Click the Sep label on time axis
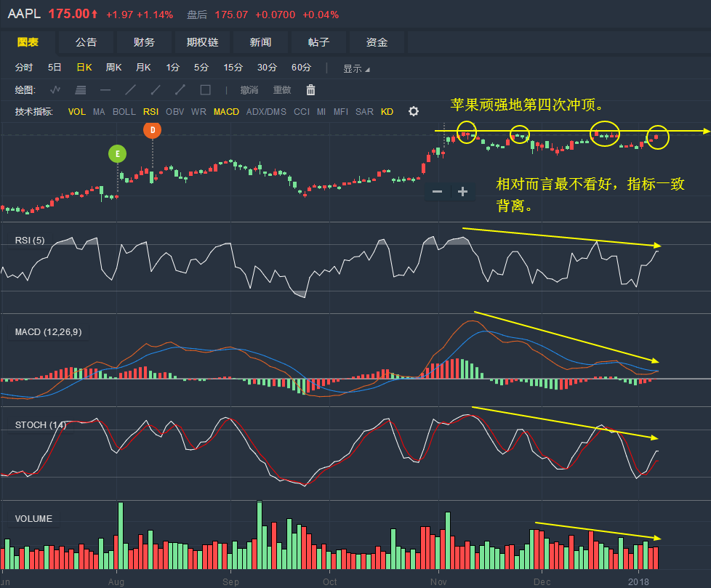The width and height of the screenshot is (711, 588). pyautogui.click(x=230, y=581)
